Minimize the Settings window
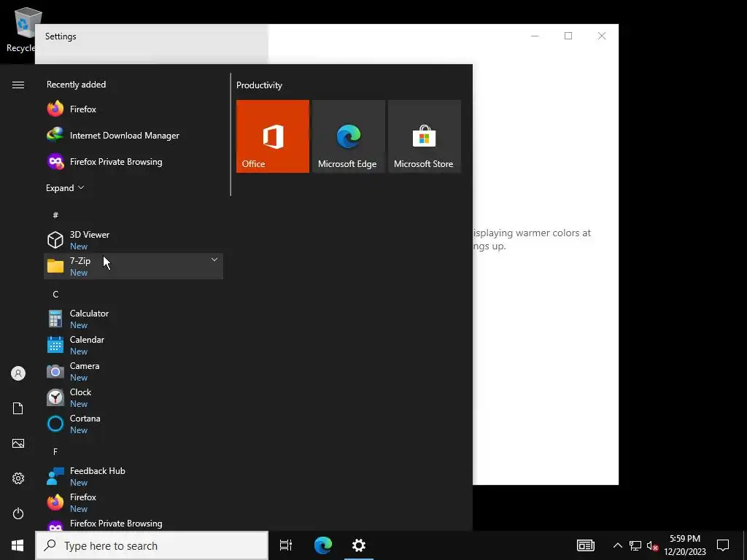 (535, 36)
